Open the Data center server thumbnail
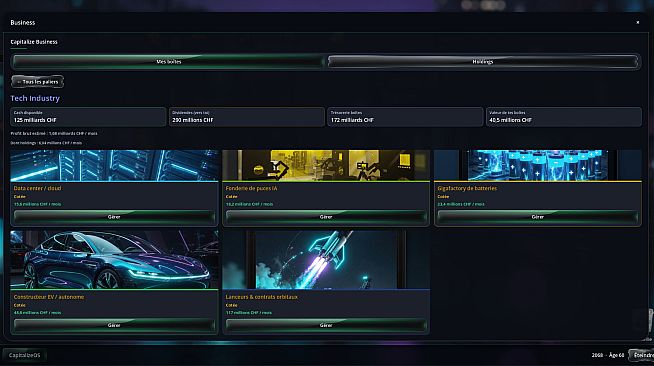Screen dimensions: 654x366 [x=114, y=165]
